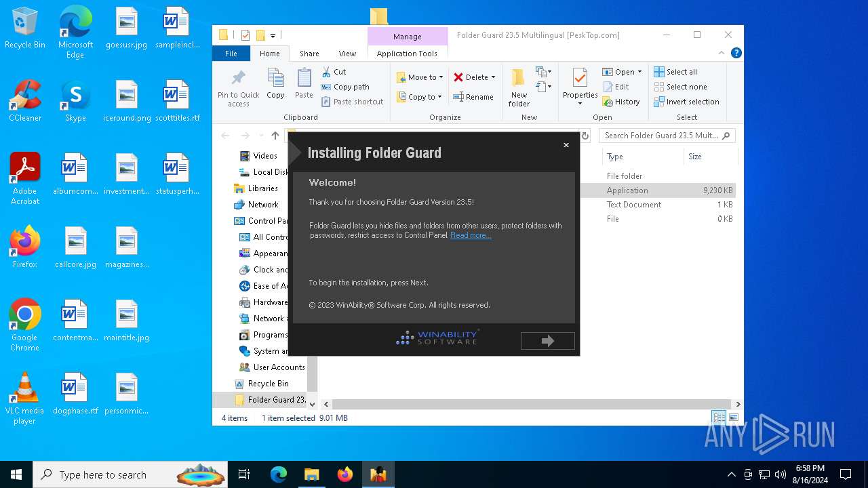Click the Up folder arrow
The width and height of the screenshot is (868, 488).
click(275, 136)
